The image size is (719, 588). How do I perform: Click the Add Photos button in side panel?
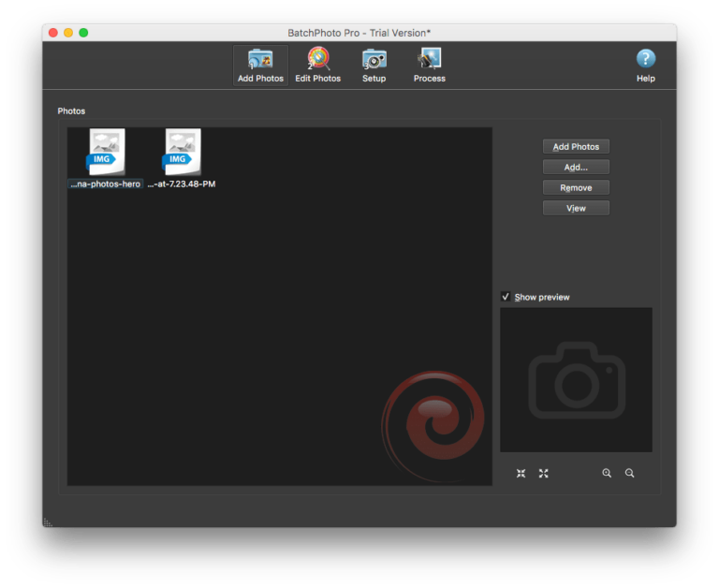576,147
